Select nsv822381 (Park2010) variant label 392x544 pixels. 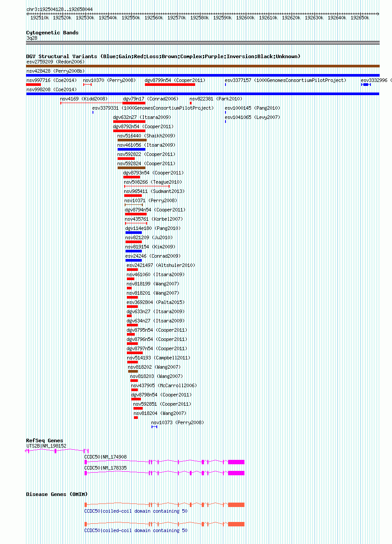click(216, 99)
